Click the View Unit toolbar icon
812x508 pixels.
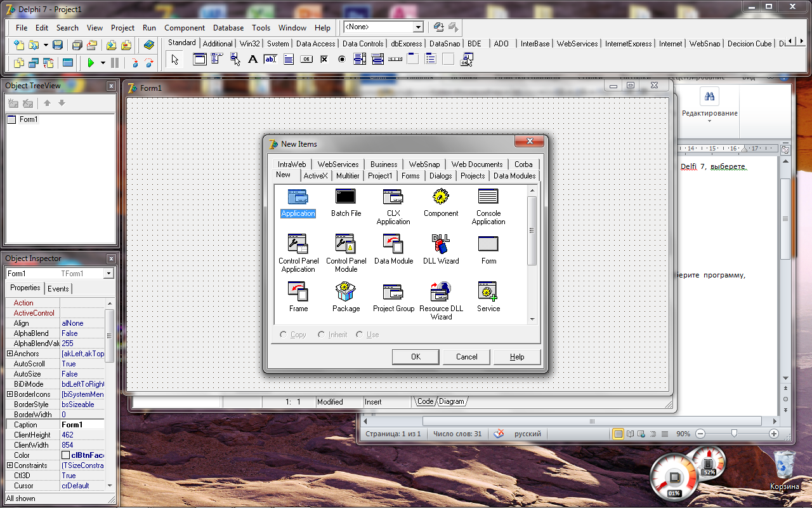tap(19, 63)
